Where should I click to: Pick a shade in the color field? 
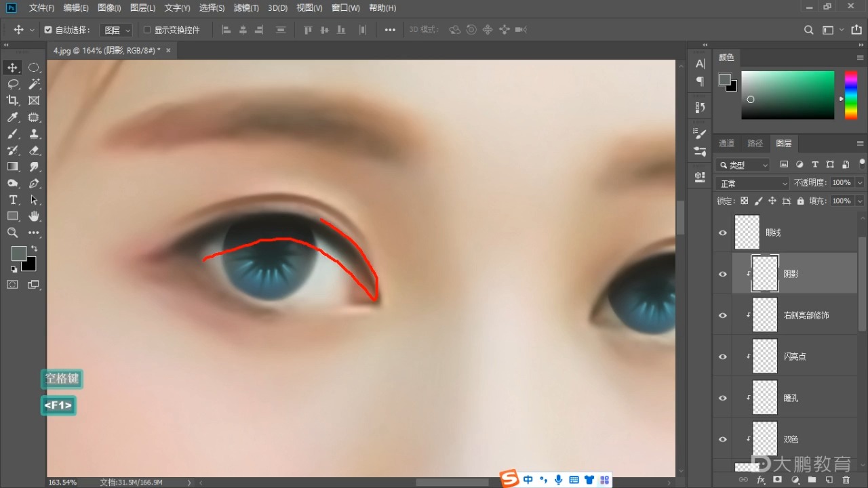click(787, 95)
